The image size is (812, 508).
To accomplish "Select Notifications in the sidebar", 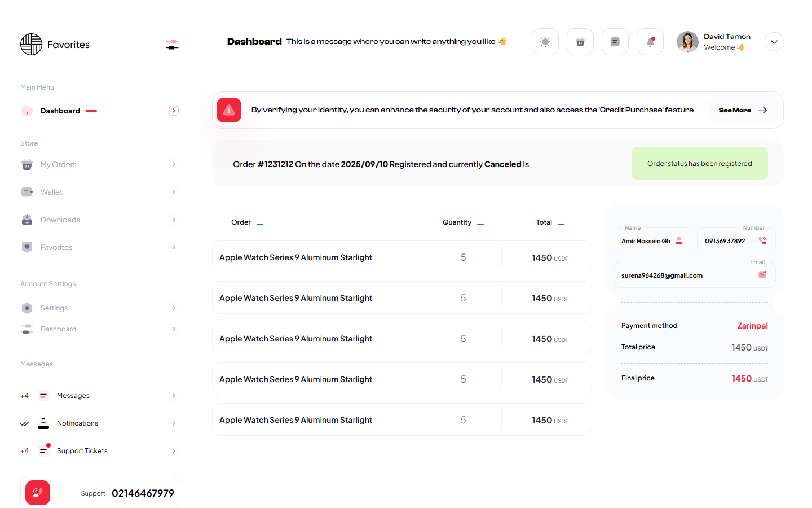I will tap(77, 423).
